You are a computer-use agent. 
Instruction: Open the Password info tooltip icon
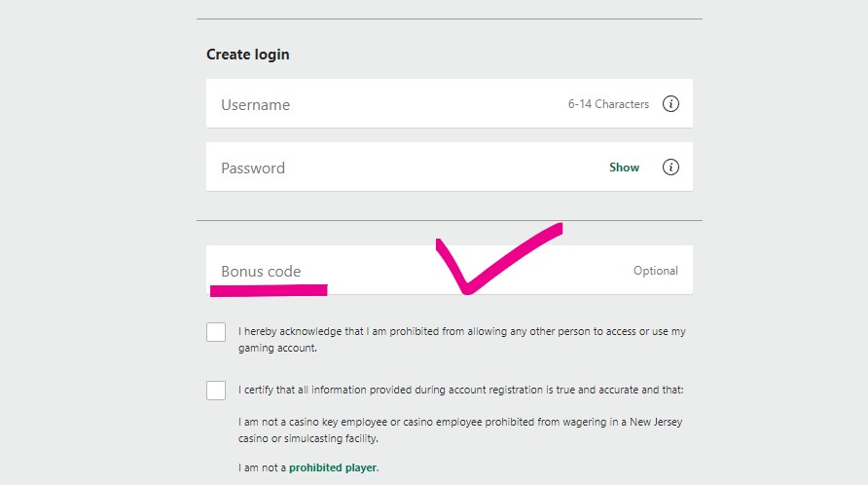tap(670, 168)
